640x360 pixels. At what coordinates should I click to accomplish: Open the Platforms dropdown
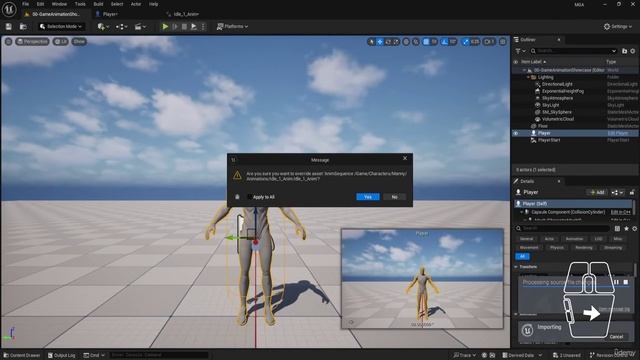(x=232, y=27)
